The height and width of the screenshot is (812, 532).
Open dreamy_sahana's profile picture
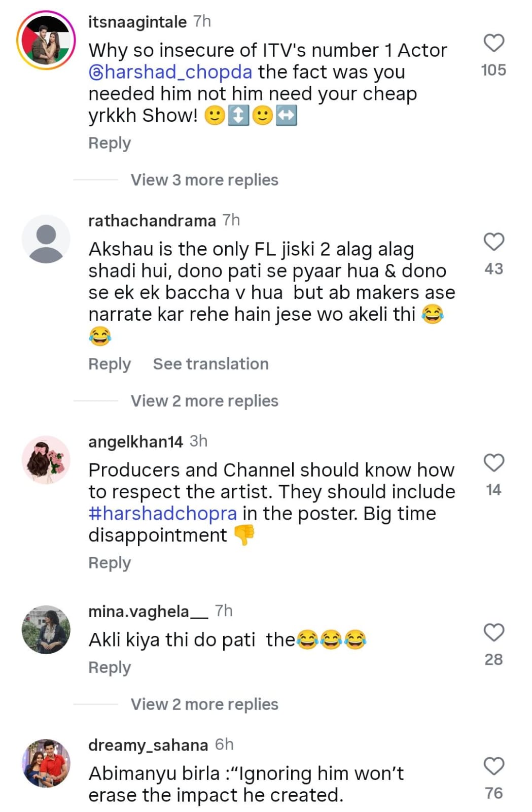pyautogui.click(x=46, y=763)
